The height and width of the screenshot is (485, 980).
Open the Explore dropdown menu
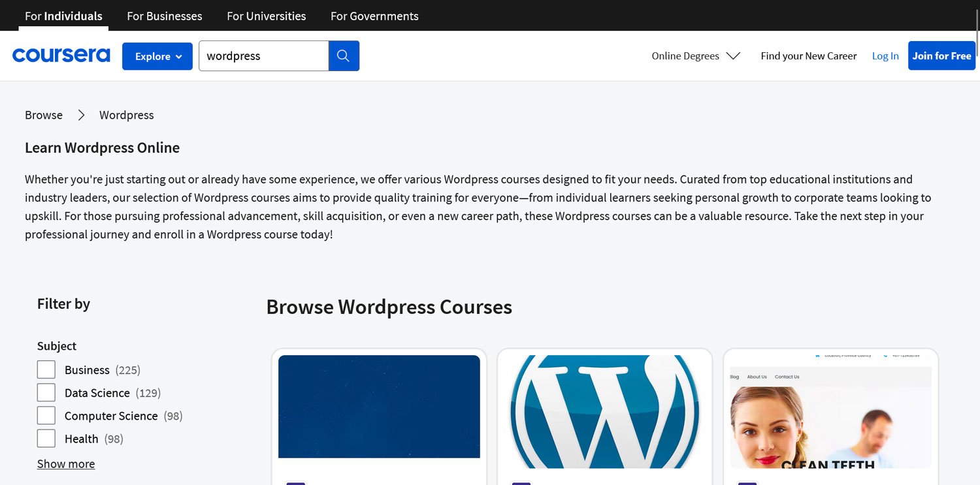pos(157,56)
